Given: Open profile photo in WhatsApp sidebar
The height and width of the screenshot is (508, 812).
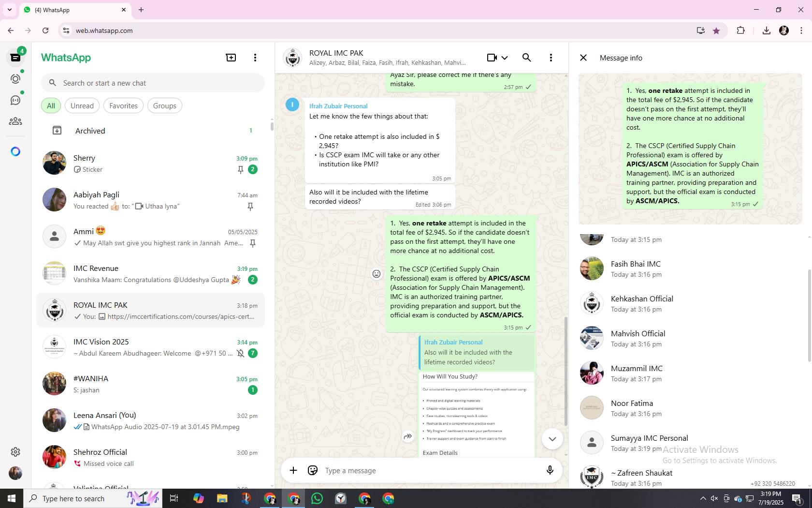Looking at the screenshot, I should [x=15, y=473].
